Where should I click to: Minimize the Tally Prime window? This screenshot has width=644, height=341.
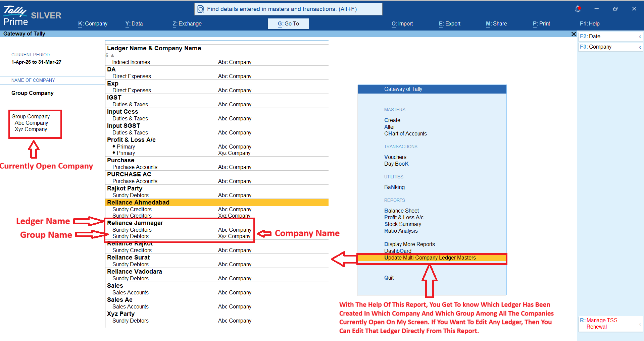(596, 9)
